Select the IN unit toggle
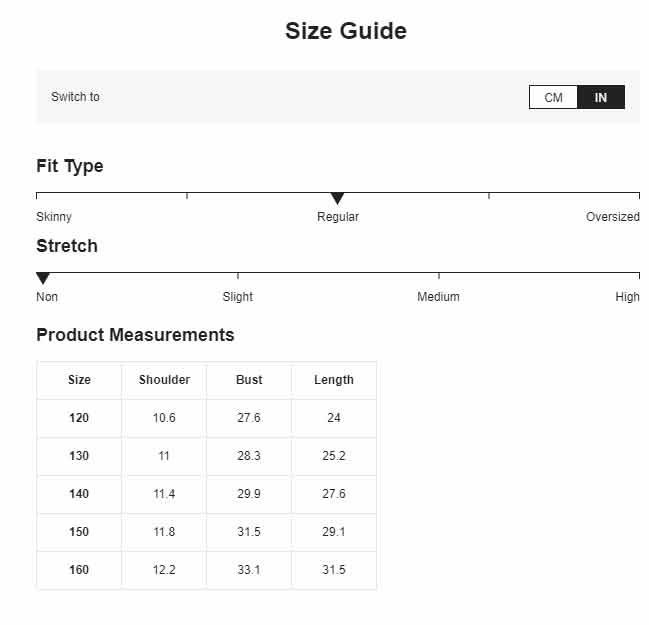649x625 pixels. click(x=601, y=97)
